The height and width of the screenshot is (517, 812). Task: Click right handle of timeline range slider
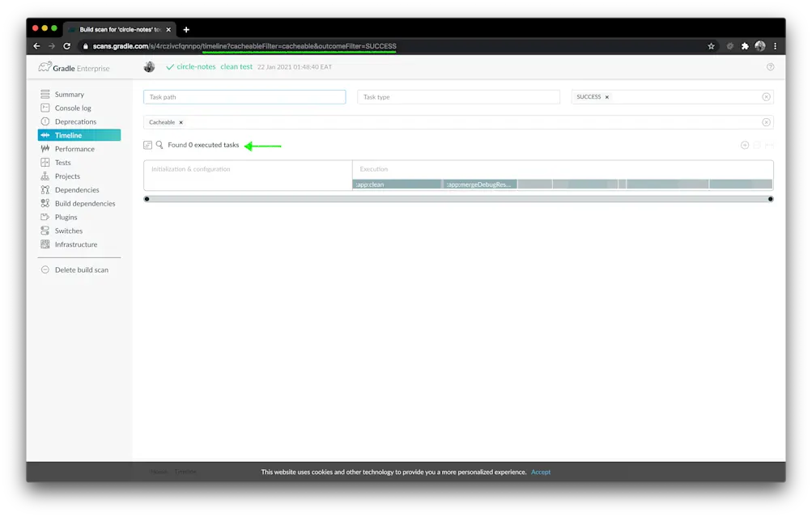[x=771, y=199]
